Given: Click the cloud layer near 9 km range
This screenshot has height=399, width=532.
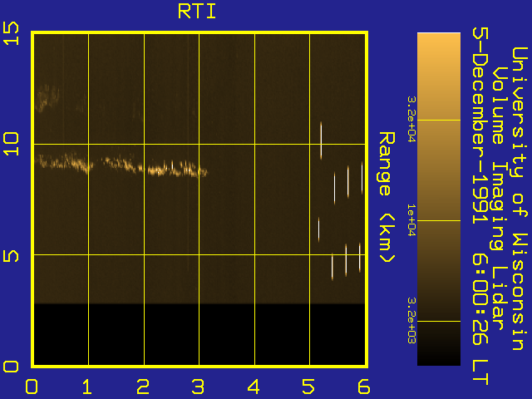Looking at the screenshot, I should pos(121,165).
